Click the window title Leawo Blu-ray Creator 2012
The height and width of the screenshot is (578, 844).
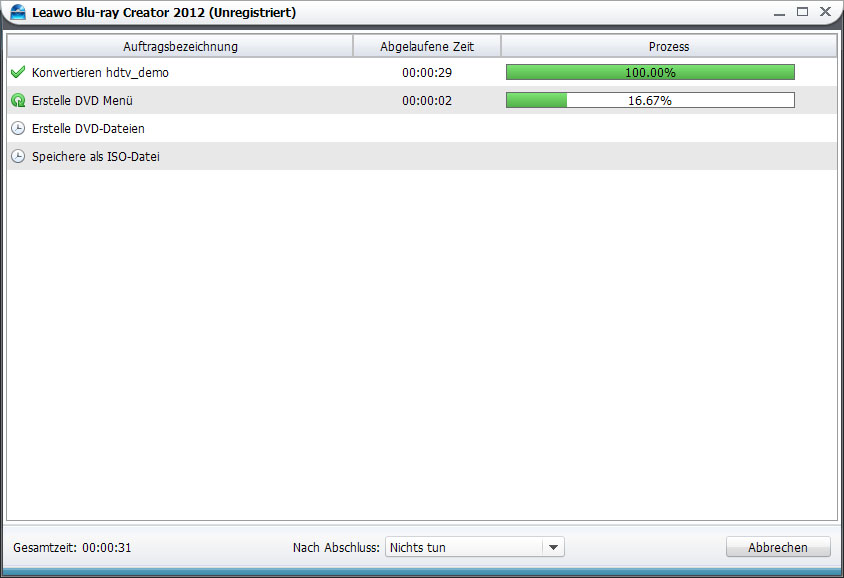tap(118, 12)
